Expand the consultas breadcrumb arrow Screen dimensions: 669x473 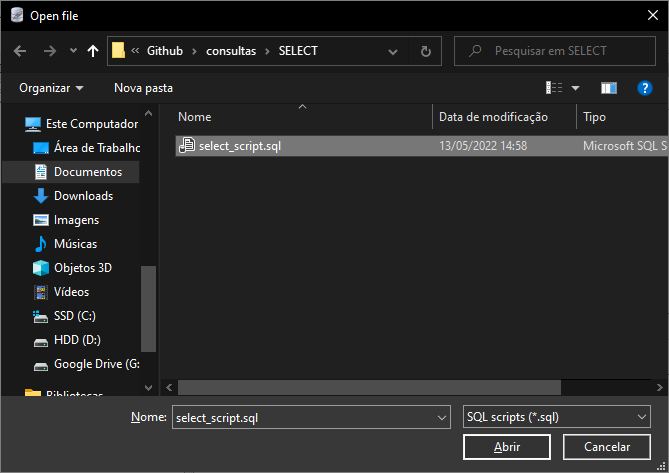click(268, 51)
